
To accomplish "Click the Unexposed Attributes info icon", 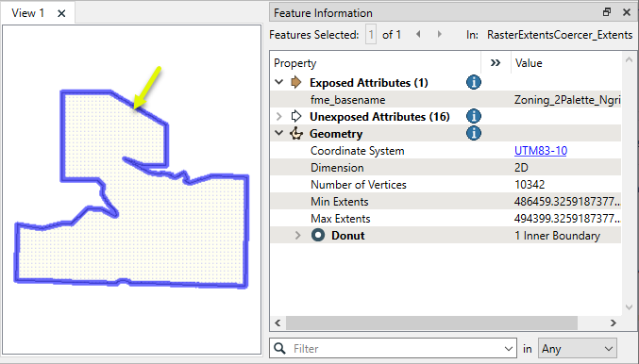I will pyautogui.click(x=474, y=116).
